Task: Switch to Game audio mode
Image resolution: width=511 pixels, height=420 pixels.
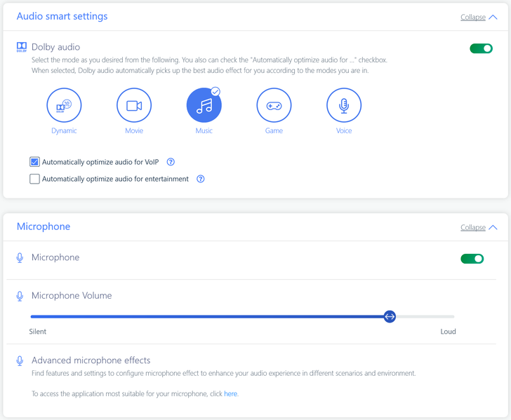Action: coord(274,105)
